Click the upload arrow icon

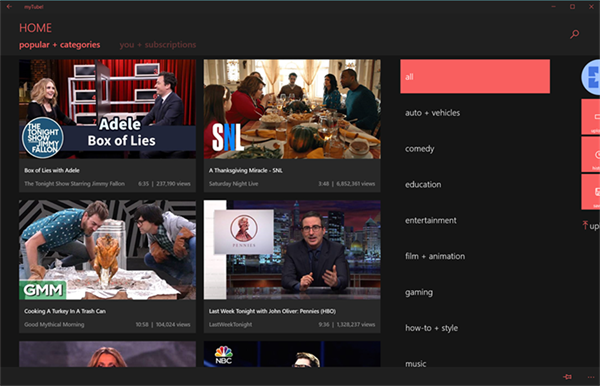[x=585, y=225]
